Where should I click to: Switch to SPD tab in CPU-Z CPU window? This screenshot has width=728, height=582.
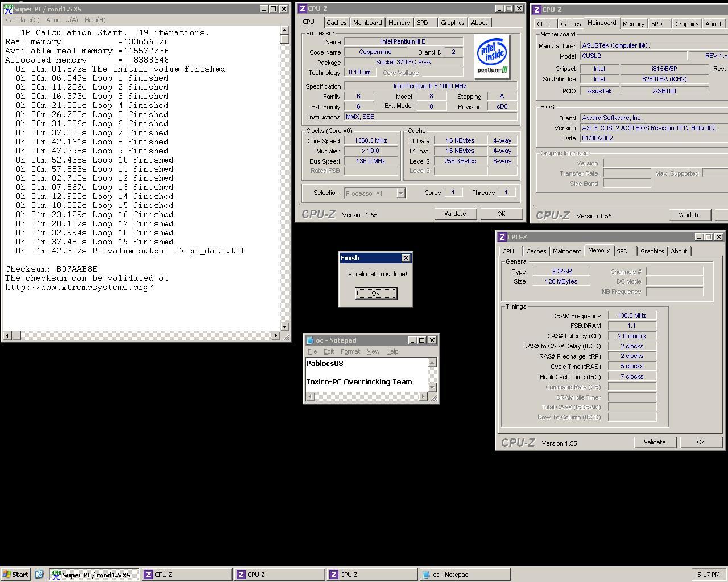coord(423,23)
